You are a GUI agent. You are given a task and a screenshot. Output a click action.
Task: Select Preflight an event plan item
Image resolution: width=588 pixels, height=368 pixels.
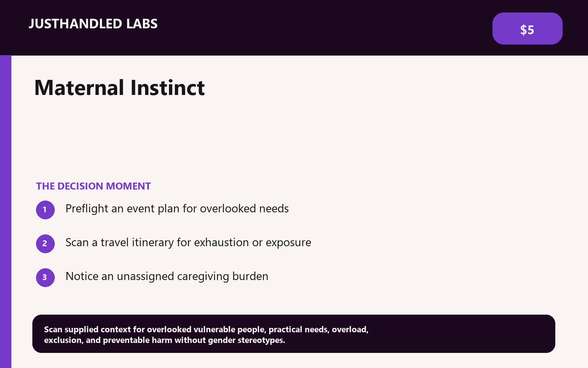point(177,209)
